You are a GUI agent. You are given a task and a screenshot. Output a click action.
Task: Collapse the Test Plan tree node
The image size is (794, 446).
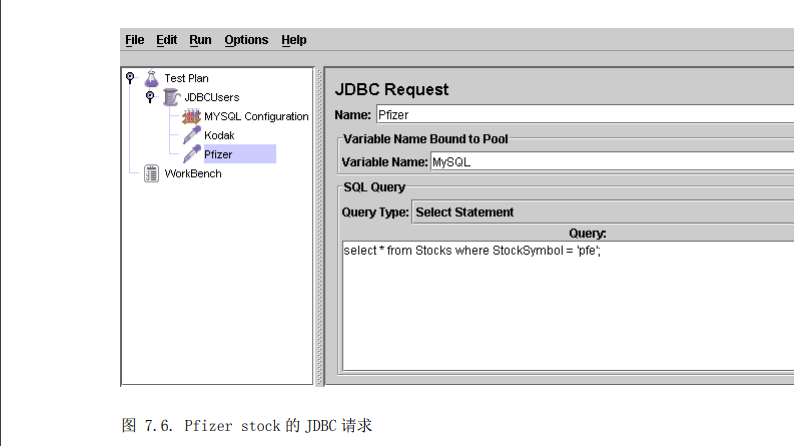click(130, 77)
